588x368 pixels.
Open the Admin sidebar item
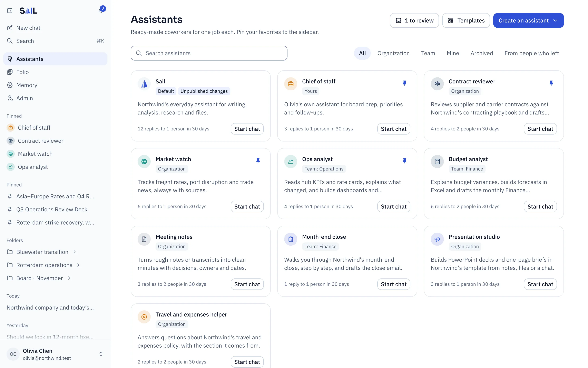[55, 98]
